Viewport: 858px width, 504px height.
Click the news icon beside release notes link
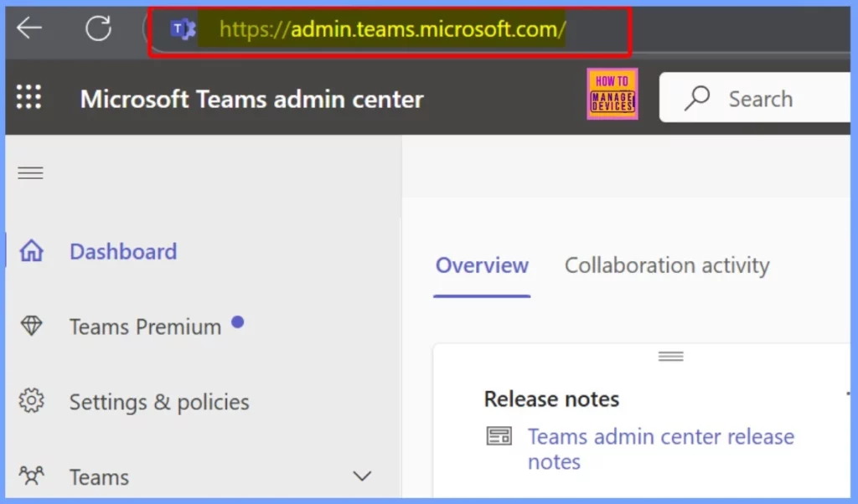[x=499, y=436]
